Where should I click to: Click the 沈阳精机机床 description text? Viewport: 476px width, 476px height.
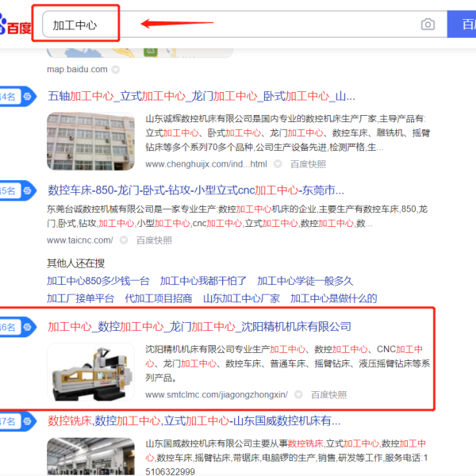point(287,363)
